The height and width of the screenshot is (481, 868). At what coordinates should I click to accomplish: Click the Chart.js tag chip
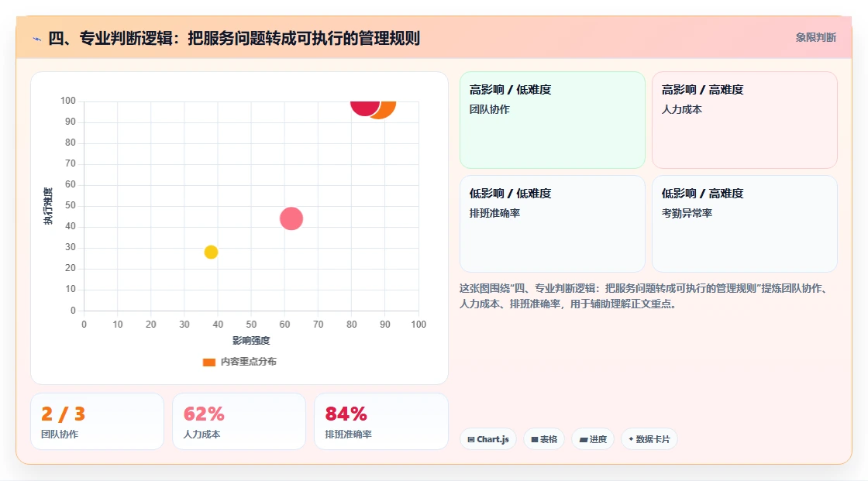(488, 439)
